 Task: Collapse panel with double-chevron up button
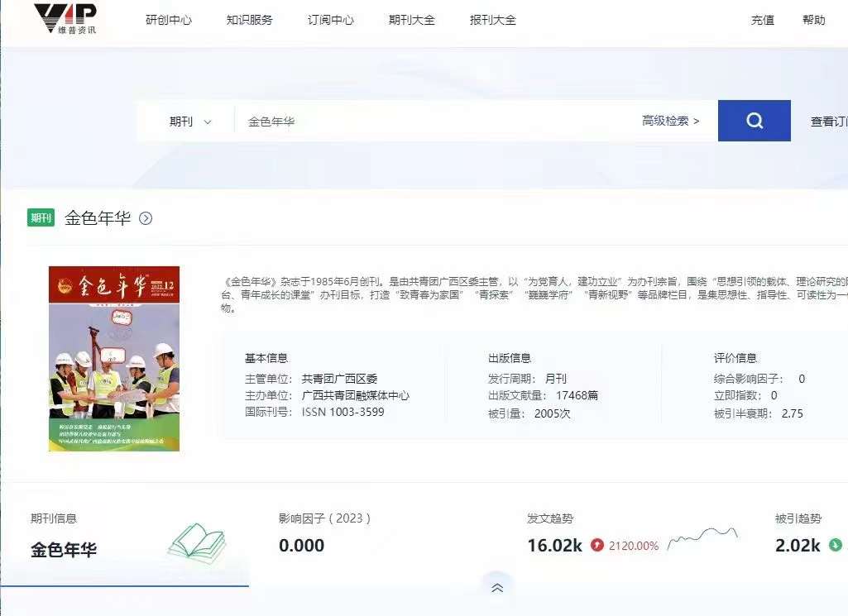497,587
